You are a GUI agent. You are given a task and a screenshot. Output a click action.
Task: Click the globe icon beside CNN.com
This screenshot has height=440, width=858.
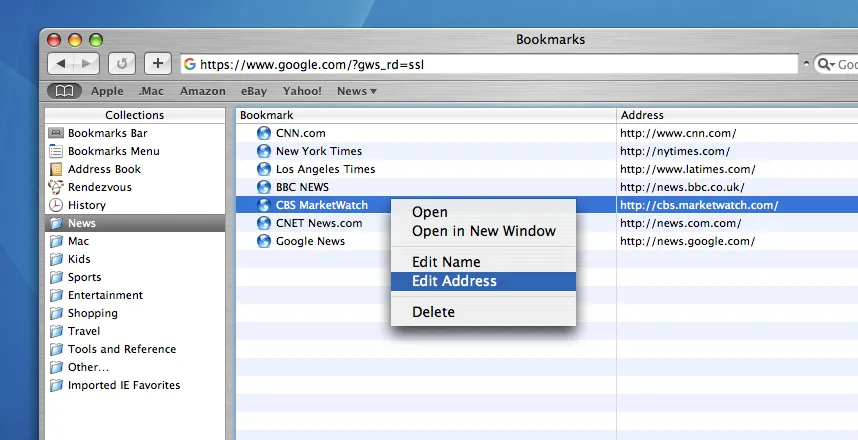tap(264, 133)
